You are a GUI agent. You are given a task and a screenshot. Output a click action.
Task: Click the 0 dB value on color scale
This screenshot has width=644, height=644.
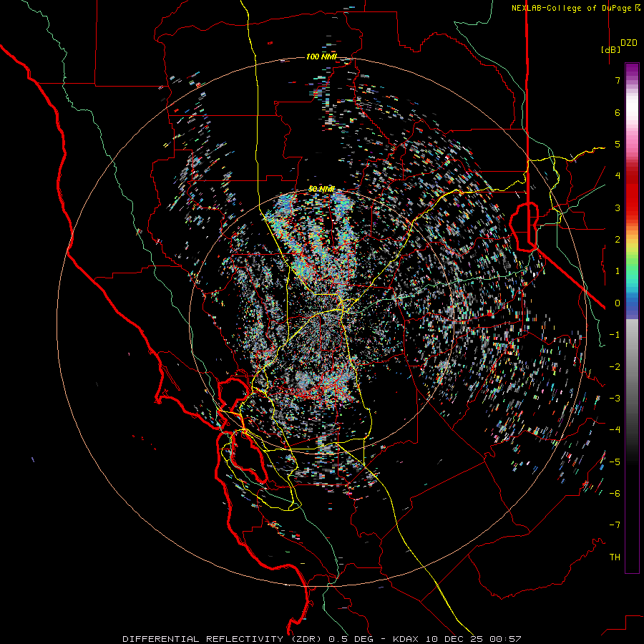point(617,303)
